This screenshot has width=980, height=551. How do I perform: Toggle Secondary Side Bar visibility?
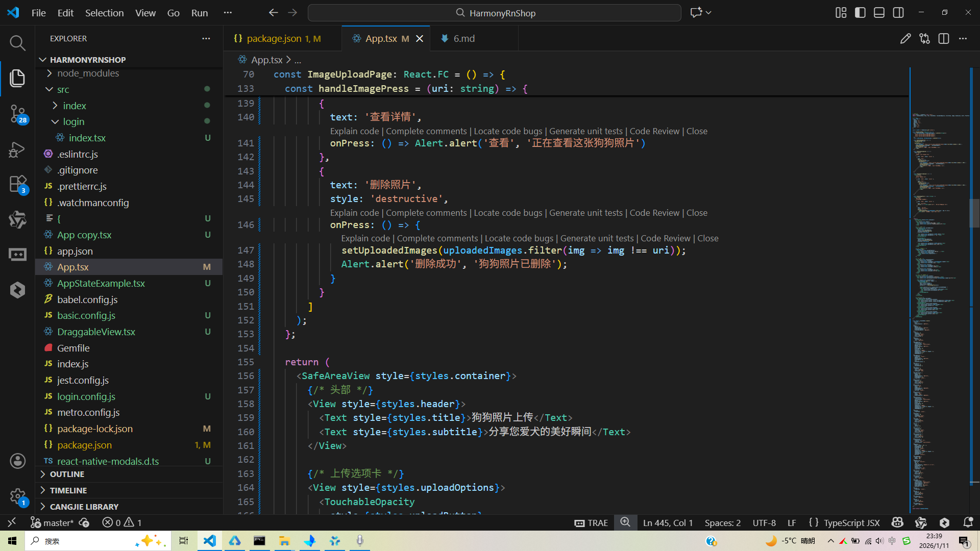[898, 13]
